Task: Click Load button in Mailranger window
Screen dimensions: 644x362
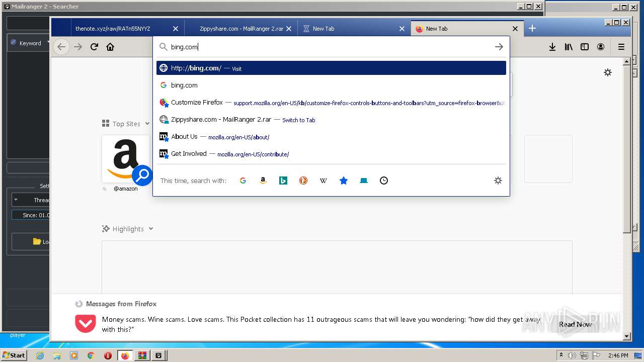Action: 31,242
